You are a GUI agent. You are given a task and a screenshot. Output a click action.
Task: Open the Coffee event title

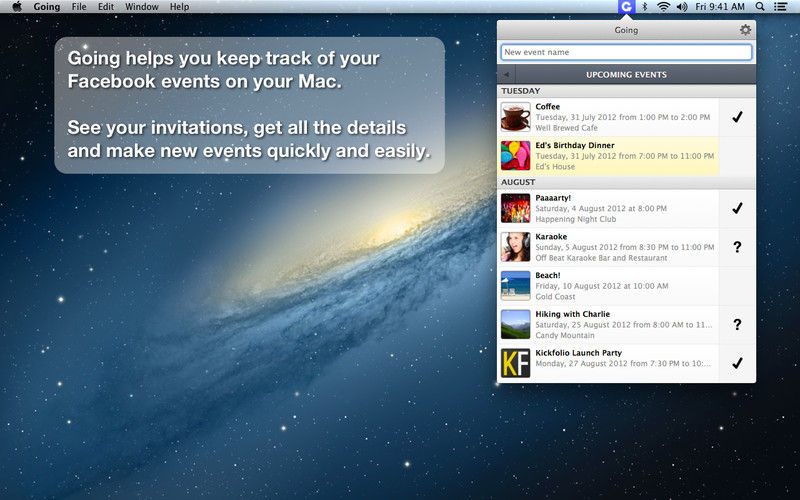pos(547,106)
